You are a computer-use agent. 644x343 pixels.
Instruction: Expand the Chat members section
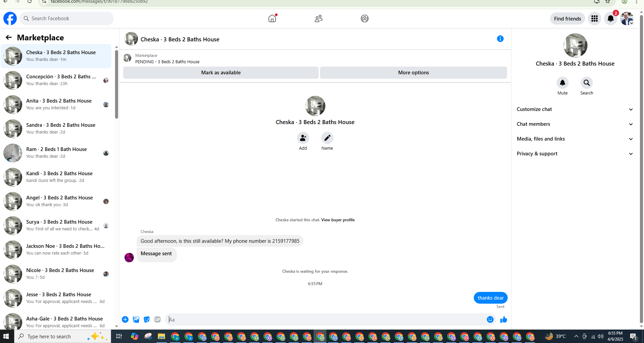[x=575, y=124]
